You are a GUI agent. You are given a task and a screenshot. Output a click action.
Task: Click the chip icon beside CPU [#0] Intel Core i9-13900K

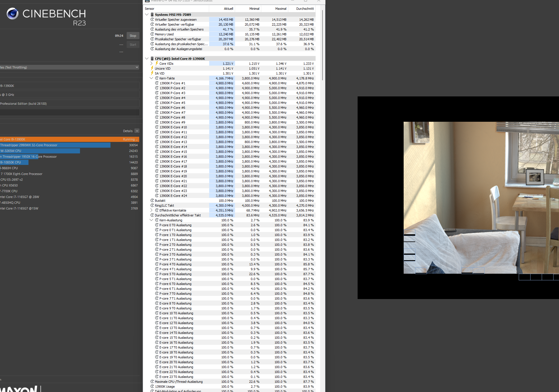point(152,58)
